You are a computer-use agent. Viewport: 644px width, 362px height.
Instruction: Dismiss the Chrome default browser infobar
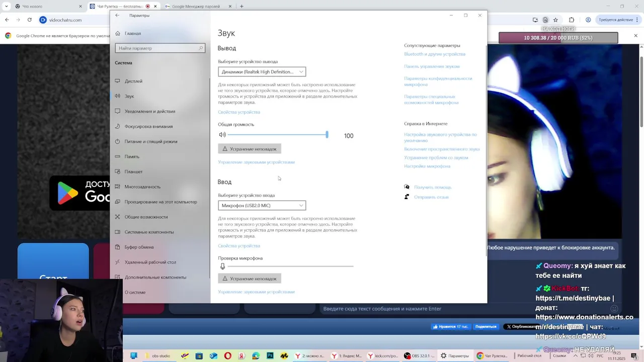[635, 36]
